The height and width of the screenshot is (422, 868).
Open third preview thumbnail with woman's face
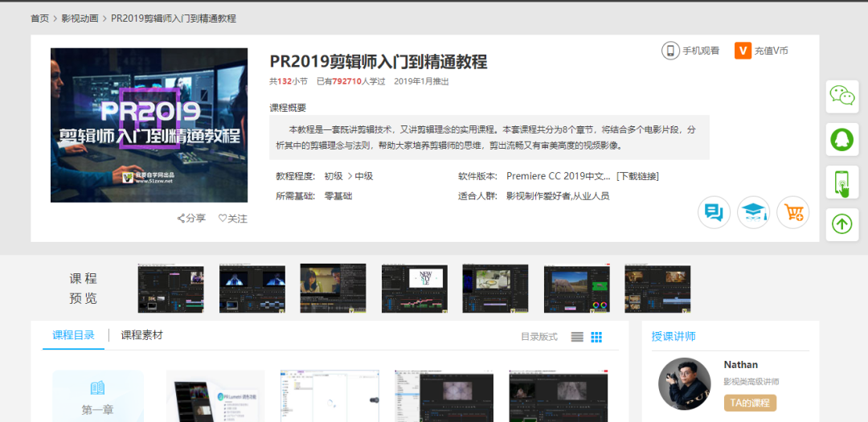tap(334, 289)
